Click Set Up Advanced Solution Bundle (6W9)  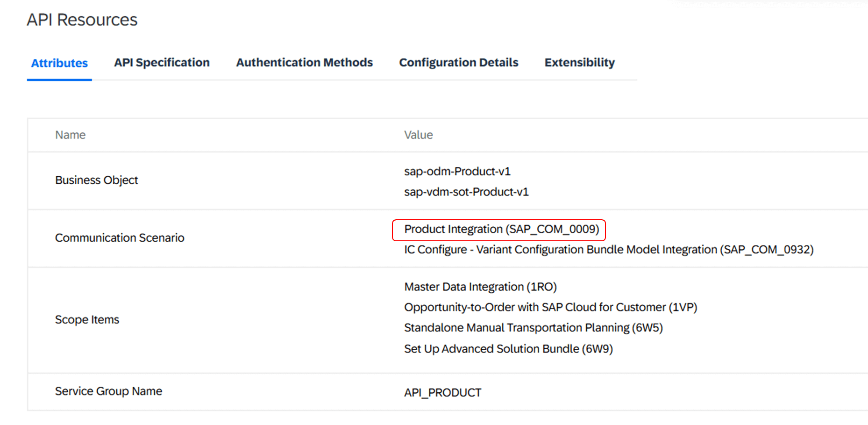(x=508, y=349)
